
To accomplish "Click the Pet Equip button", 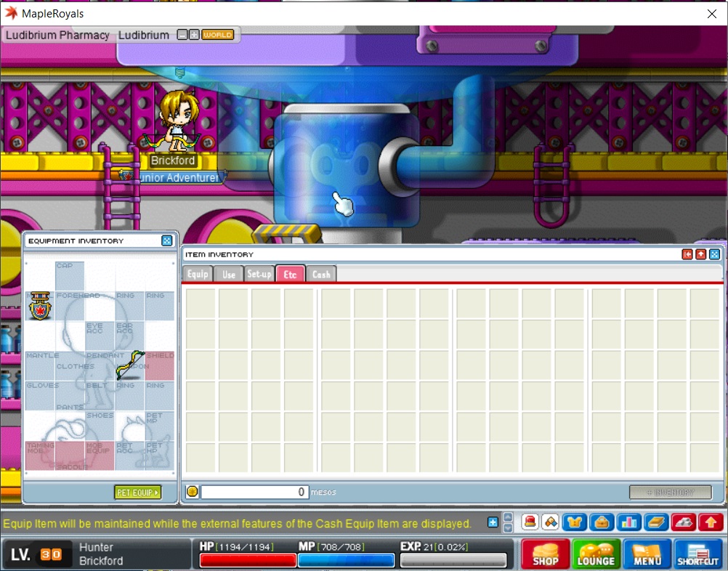I will click(137, 493).
